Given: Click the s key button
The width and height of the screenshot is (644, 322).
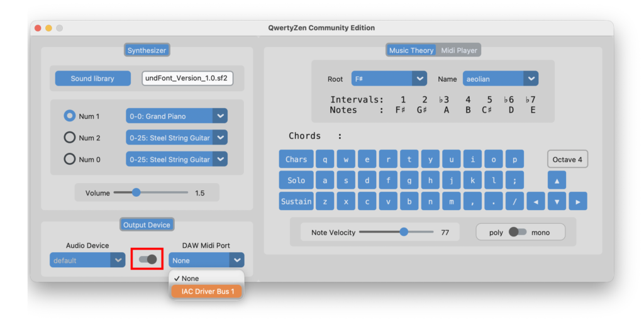Looking at the screenshot, I should click(x=346, y=180).
